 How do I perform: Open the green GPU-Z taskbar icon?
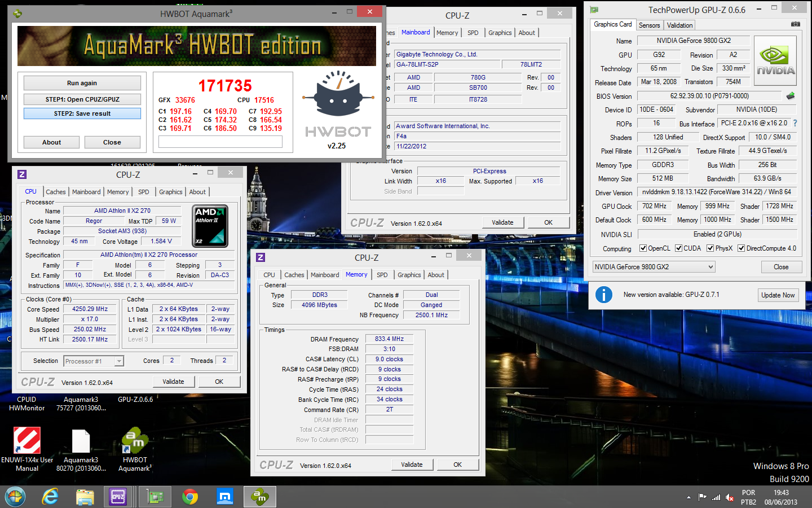pos(155,497)
